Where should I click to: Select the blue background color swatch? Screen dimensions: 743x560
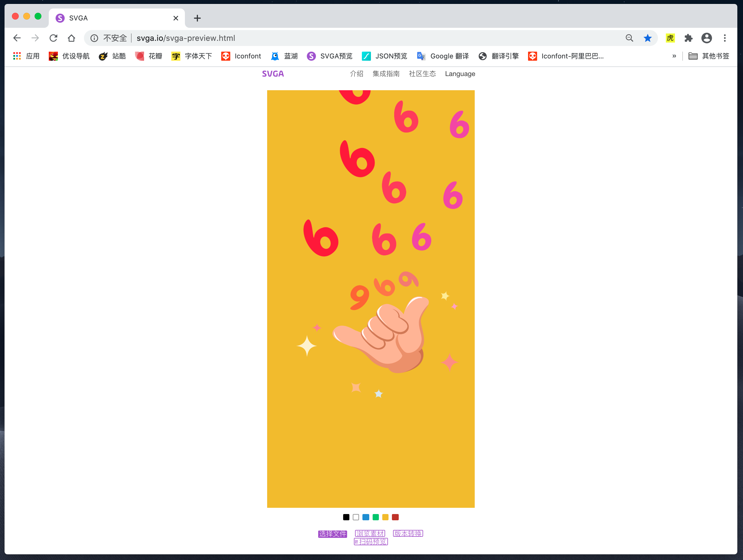click(366, 517)
